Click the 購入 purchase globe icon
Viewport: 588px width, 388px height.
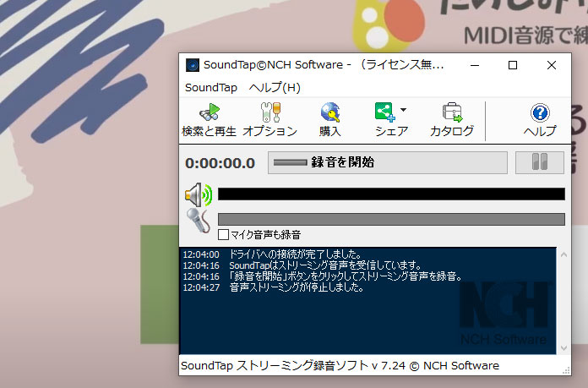click(330, 112)
